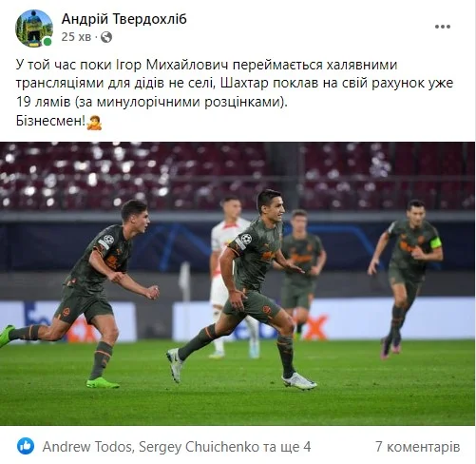Click the blue like reaction icon
Image resolution: width=476 pixels, height=464 pixels.
(26, 446)
